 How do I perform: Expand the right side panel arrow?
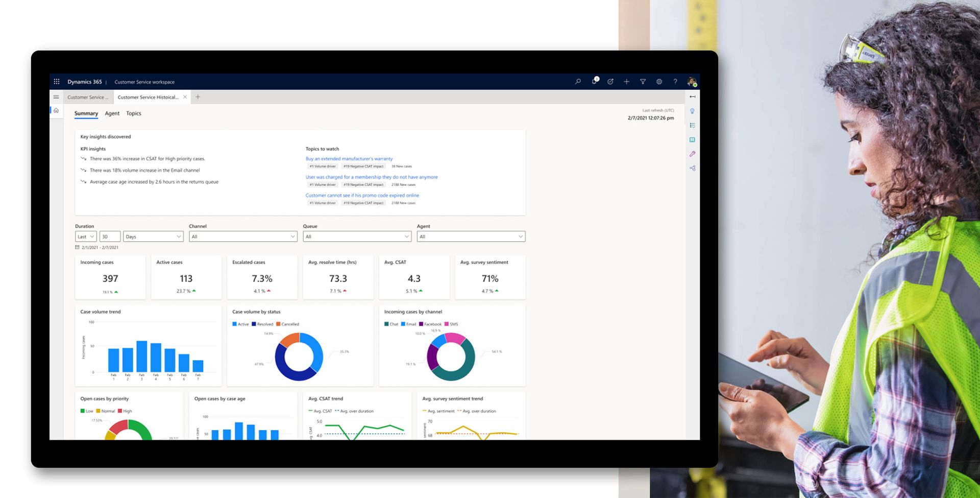[692, 97]
